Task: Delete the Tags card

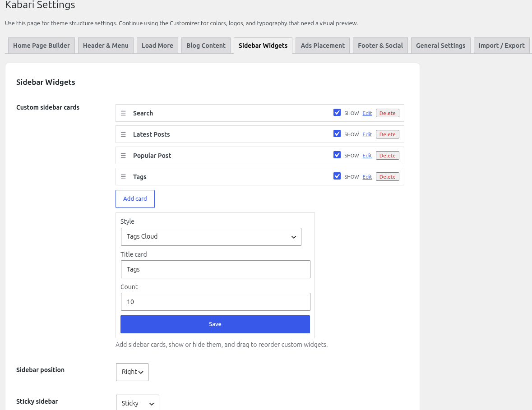Action: coord(388,177)
